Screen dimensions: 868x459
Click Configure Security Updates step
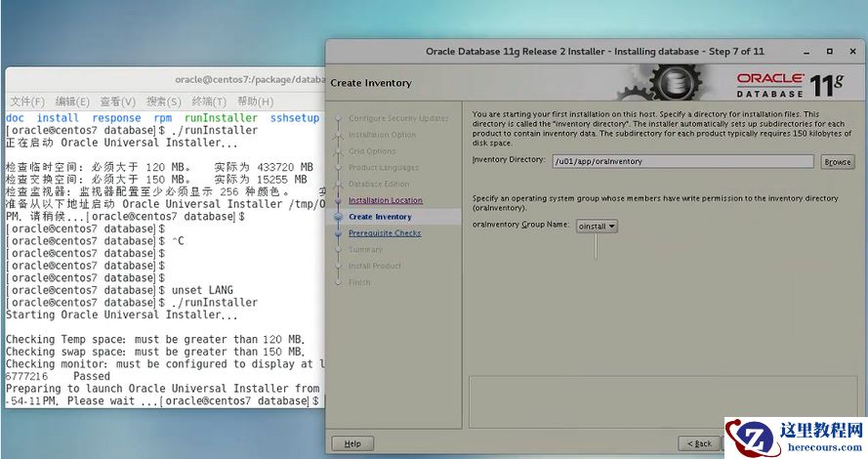click(x=398, y=118)
